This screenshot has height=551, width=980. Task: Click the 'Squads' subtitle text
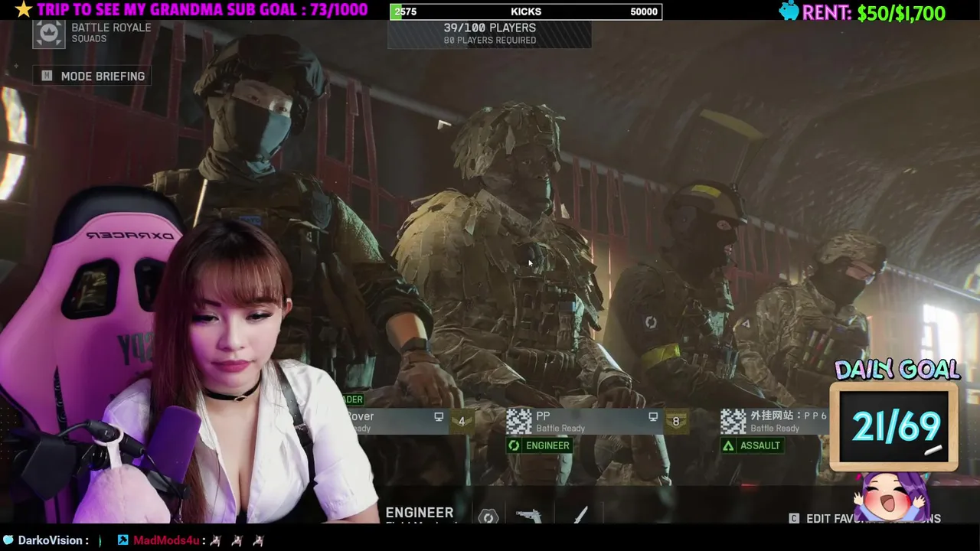coord(89,39)
